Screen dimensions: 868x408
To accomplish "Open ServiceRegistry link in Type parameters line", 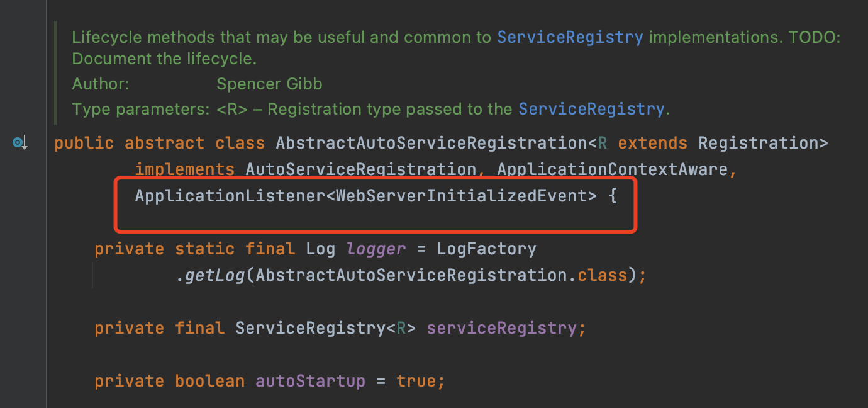I will coord(591,109).
